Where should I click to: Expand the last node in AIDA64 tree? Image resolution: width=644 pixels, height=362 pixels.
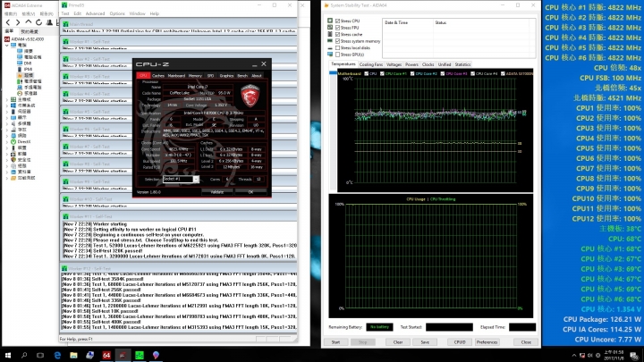coord(6,178)
